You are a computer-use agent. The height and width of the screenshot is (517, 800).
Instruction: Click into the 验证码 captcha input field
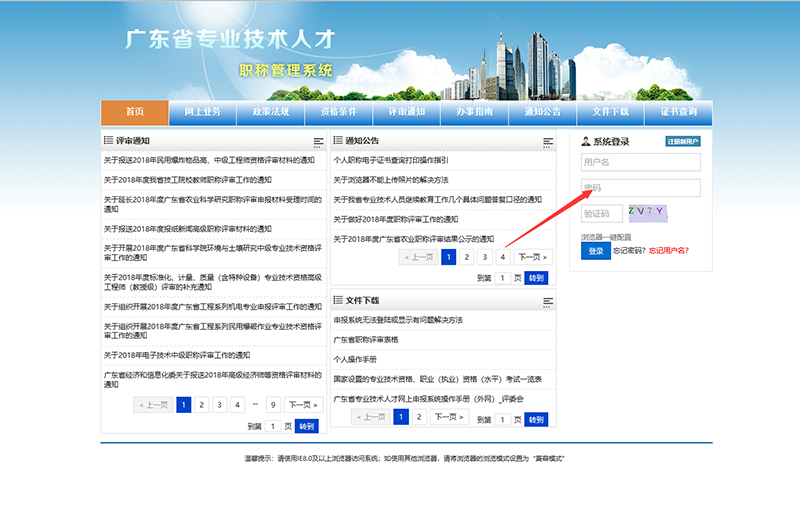pos(601,213)
